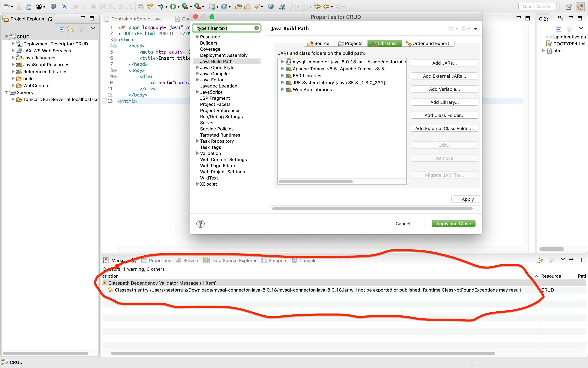Expand JRE System Library entry in build path
This screenshot has height=368, width=588.
click(282, 83)
